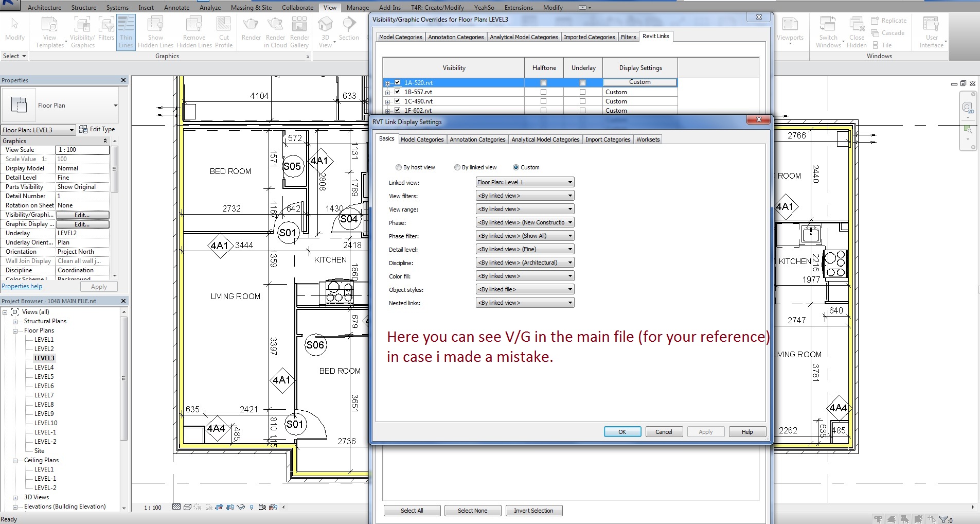Switch to the Worksets tab
Image resolution: width=980 pixels, height=524 pixels.
tap(648, 139)
